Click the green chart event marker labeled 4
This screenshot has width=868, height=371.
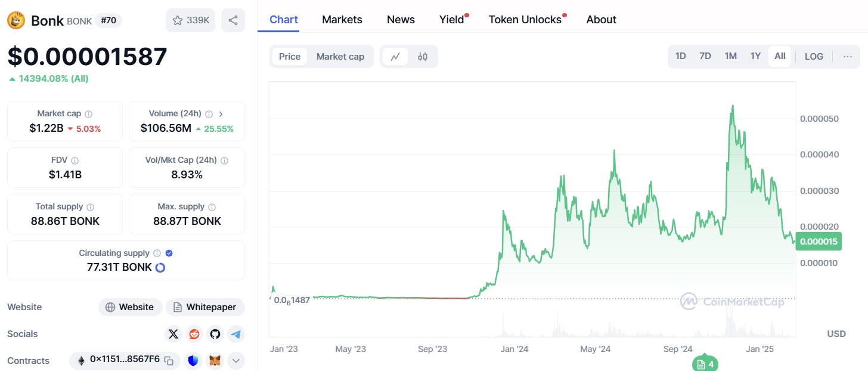(x=705, y=364)
